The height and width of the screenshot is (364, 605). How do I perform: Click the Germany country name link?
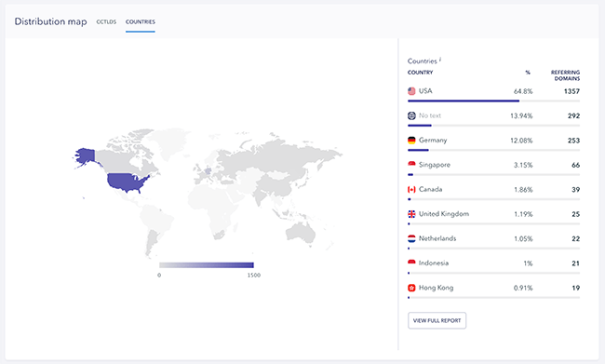coord(433,141)
